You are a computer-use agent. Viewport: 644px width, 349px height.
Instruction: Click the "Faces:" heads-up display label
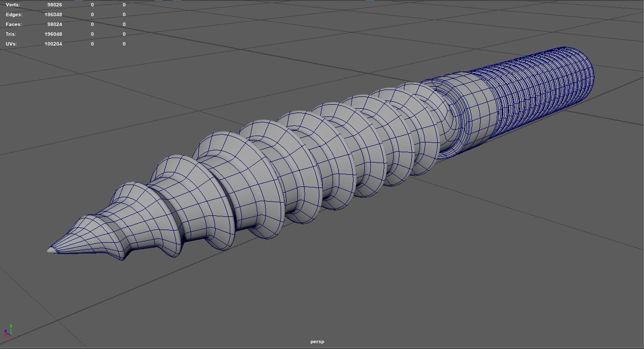coord(14,24)
